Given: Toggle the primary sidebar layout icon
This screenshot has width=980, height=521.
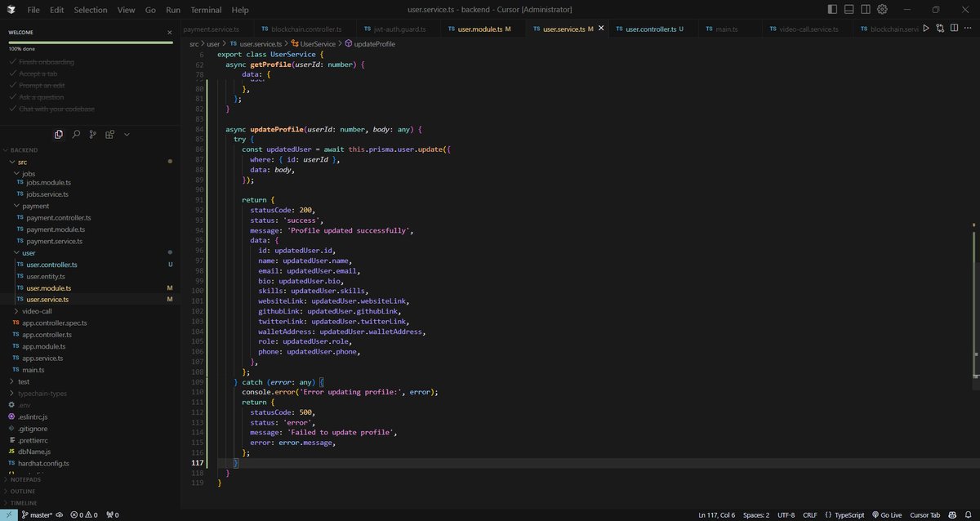Looking at the screenshot, I should click(x=832, y=10).
